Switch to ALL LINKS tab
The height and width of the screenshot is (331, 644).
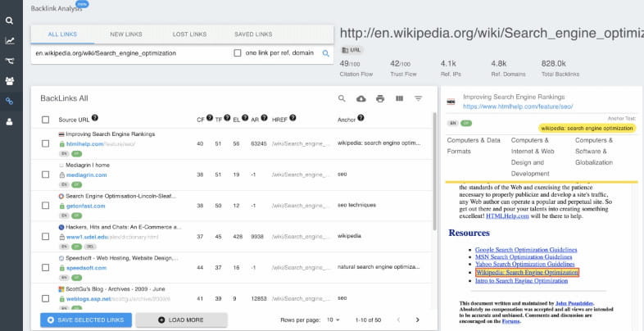(x=62, y=34)
